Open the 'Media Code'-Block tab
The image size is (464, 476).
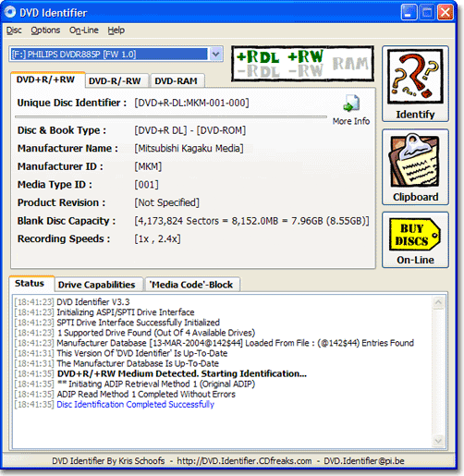coord(191,285)
